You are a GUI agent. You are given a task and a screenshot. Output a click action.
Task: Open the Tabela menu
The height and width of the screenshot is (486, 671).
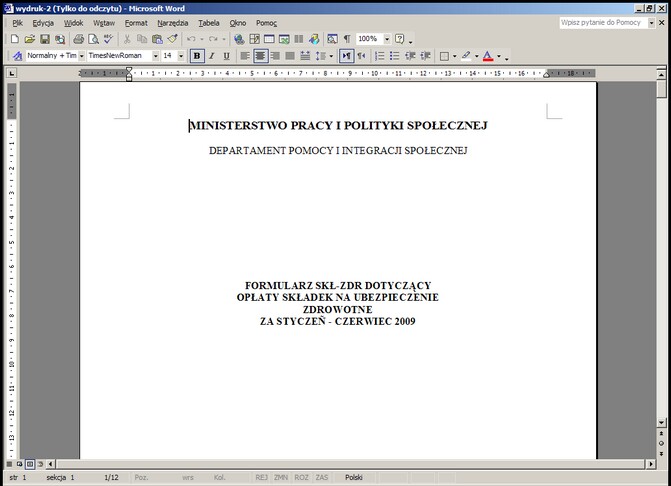[209, 22]
